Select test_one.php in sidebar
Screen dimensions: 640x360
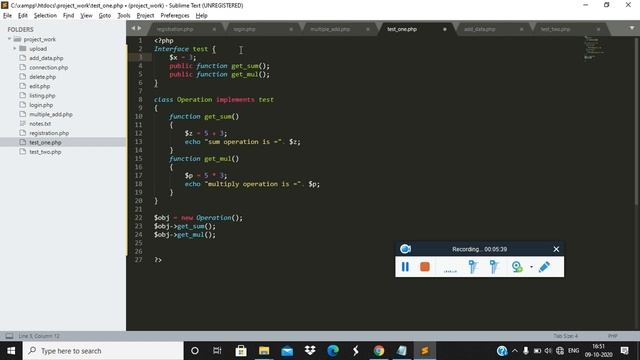click(45, 142)
